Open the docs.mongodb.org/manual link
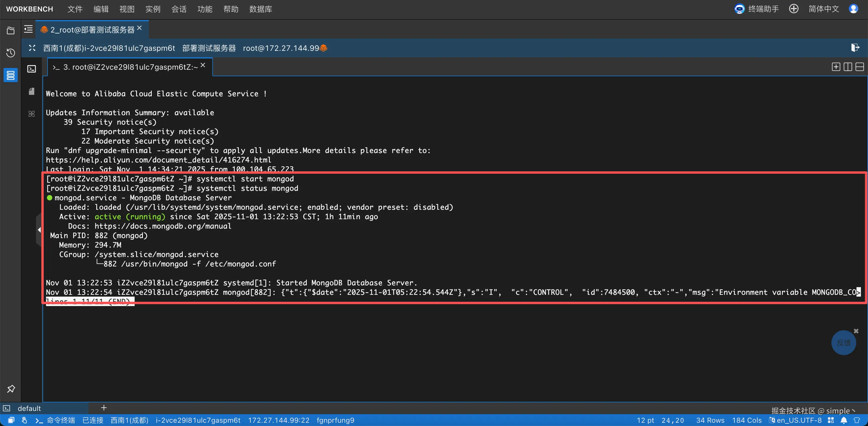 (x=163, y=226)
